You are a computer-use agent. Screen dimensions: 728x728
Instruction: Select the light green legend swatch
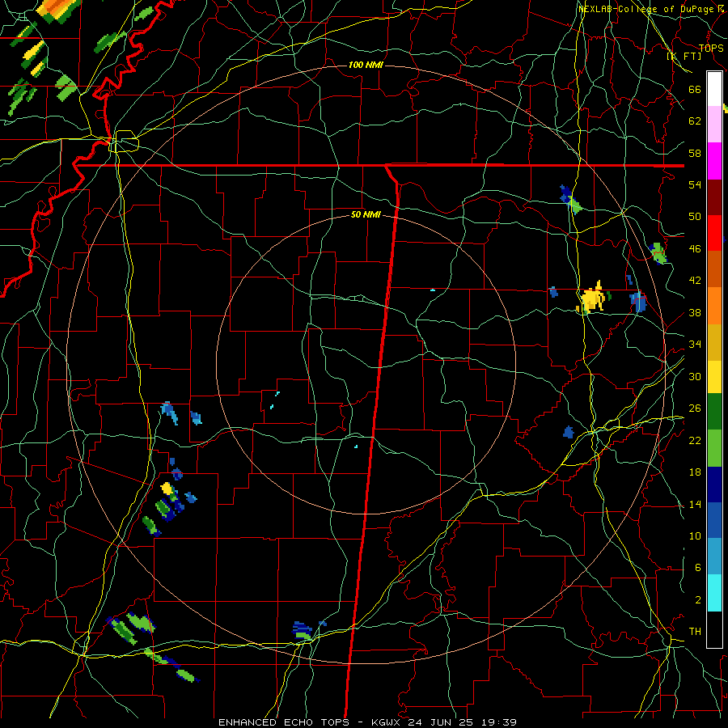click(714, 448)
